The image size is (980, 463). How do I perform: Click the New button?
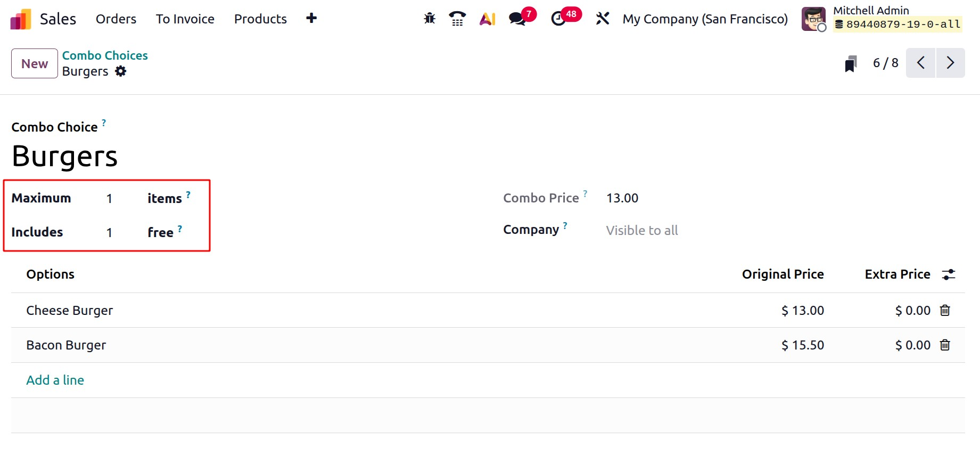35,63
